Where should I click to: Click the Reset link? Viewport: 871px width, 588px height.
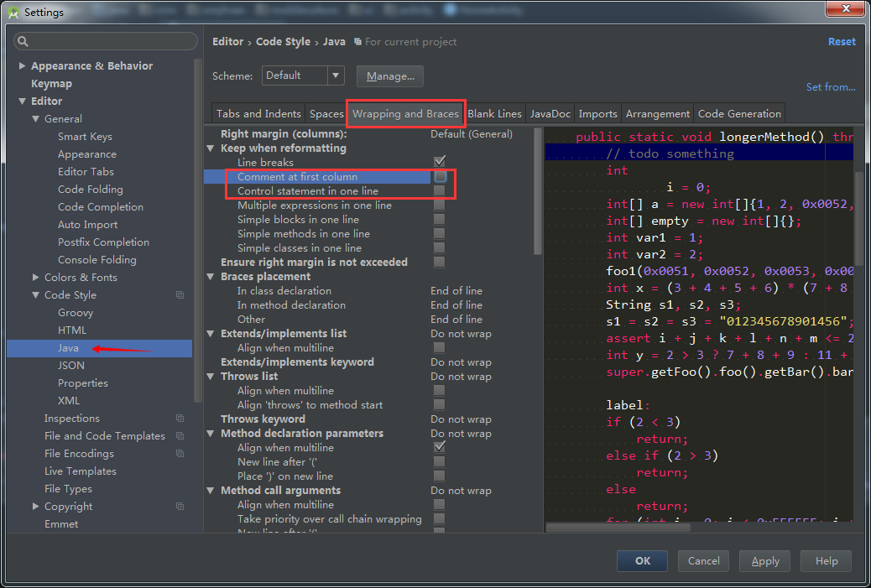[841, 42]
